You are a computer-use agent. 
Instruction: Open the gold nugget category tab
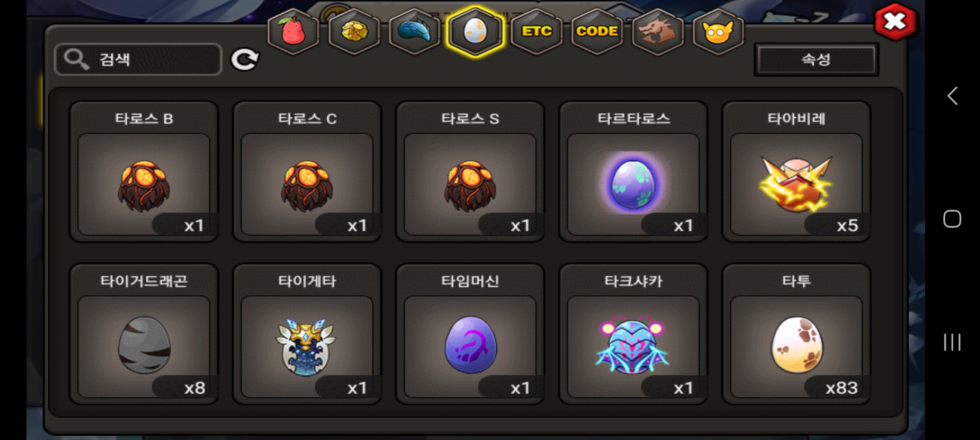(354, 32)
